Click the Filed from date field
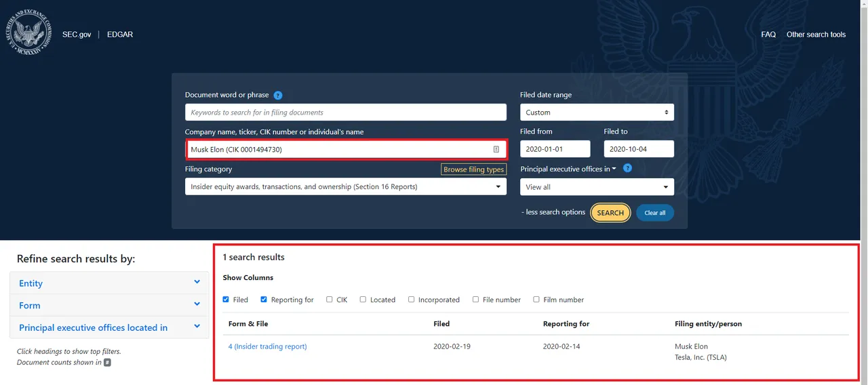Image resolution: width=868 pixels, height=385 pixels. click(555, 149)
